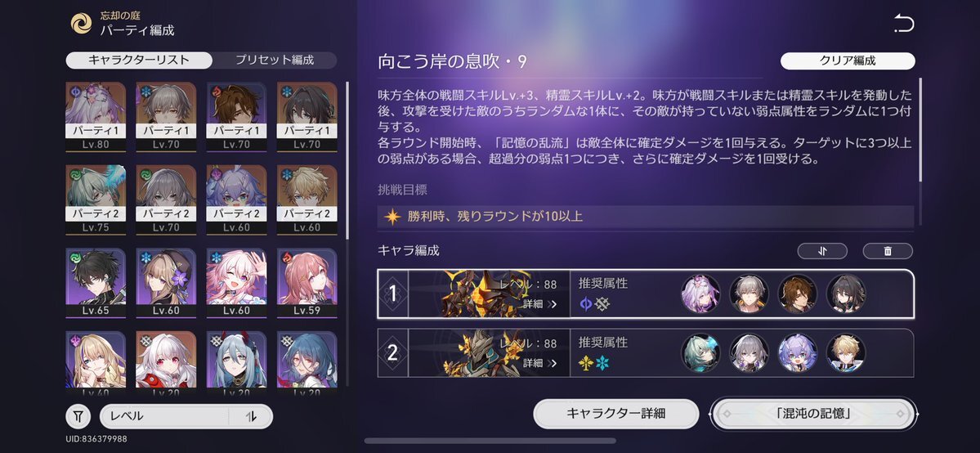Expand team 2 enemy 詳細 details

click(540, 363)
